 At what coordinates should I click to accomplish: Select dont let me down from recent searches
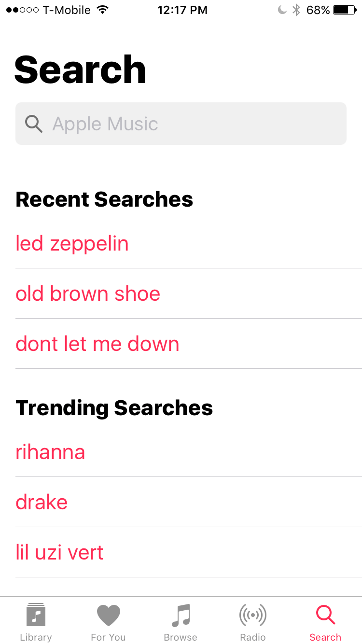97,344
